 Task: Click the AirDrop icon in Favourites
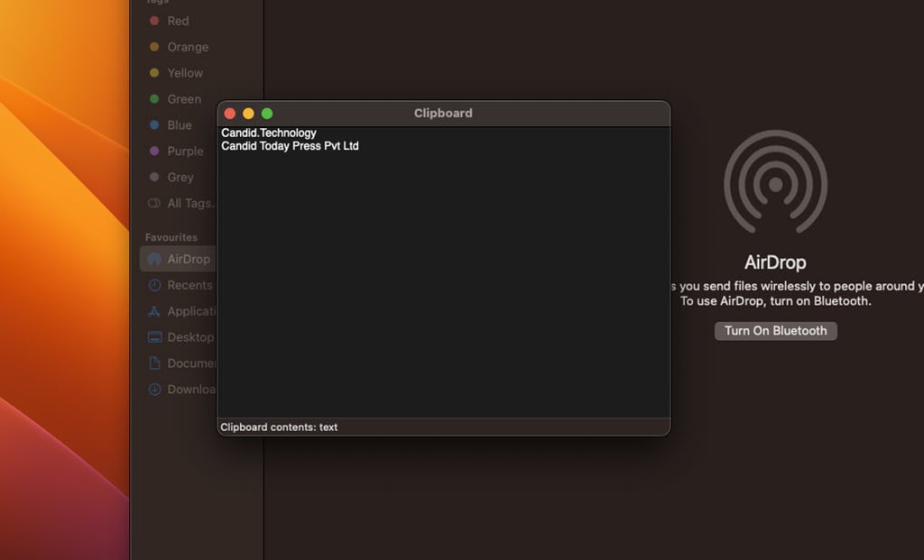pos(154,259)
